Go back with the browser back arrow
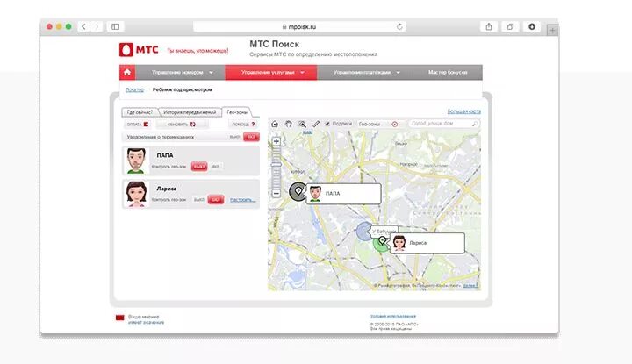 point(84,26)
